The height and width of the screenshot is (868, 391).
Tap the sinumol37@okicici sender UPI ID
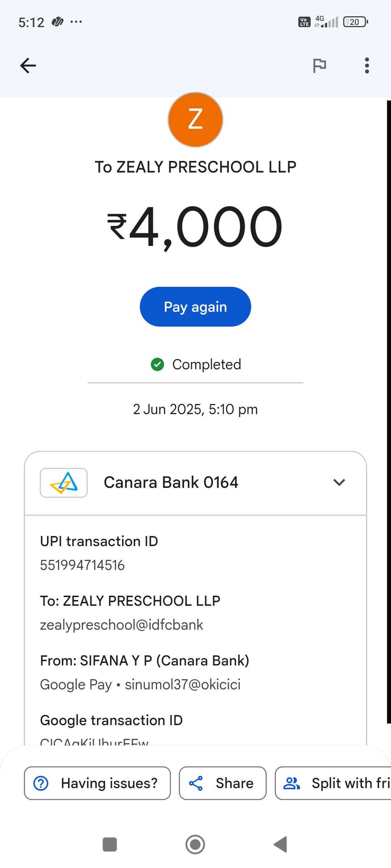coord(182,685)
